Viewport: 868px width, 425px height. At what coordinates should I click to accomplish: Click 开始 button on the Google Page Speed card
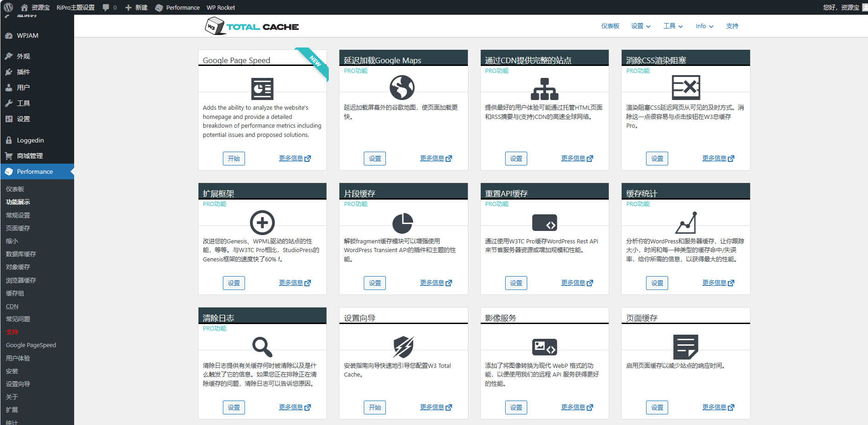(x=234, y=159)
